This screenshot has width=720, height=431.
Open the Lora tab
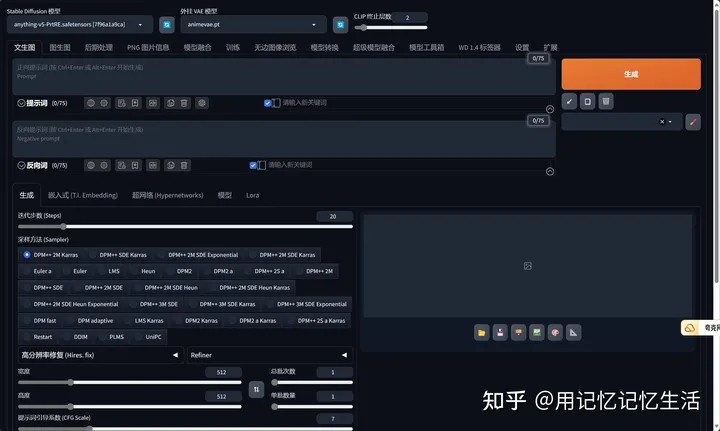click(253, 195)
